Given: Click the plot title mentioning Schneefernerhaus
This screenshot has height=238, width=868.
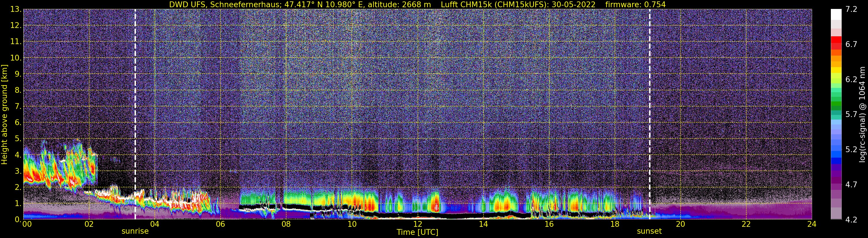Looking at the screenshot, I should coord(417,4).
